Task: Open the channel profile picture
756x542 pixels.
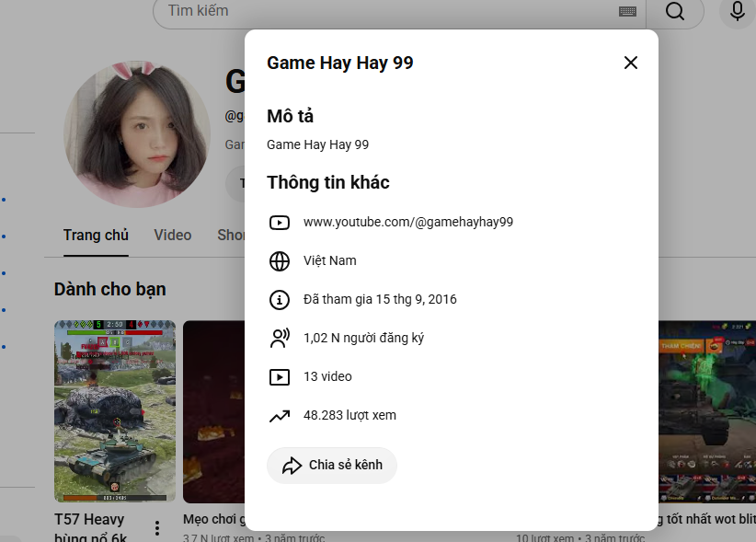Action: click(137, 134)
